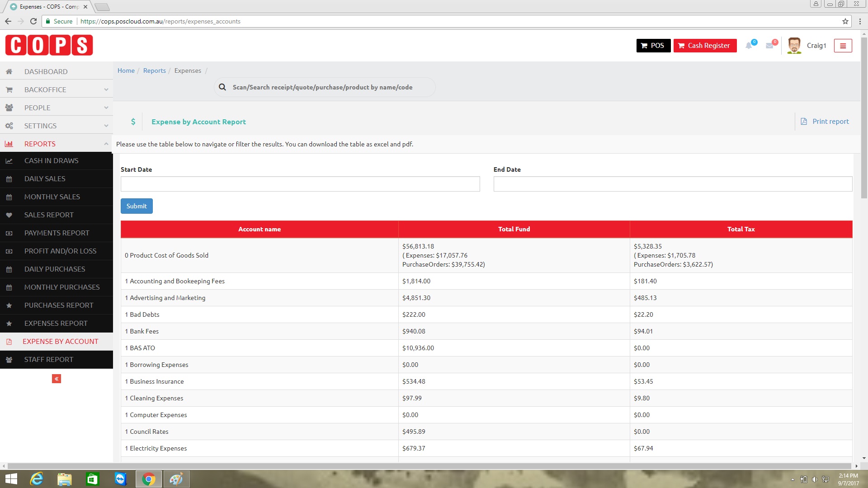The image size is (868, 488).
Task: Click the Submit button
Action: pos(137,206)
